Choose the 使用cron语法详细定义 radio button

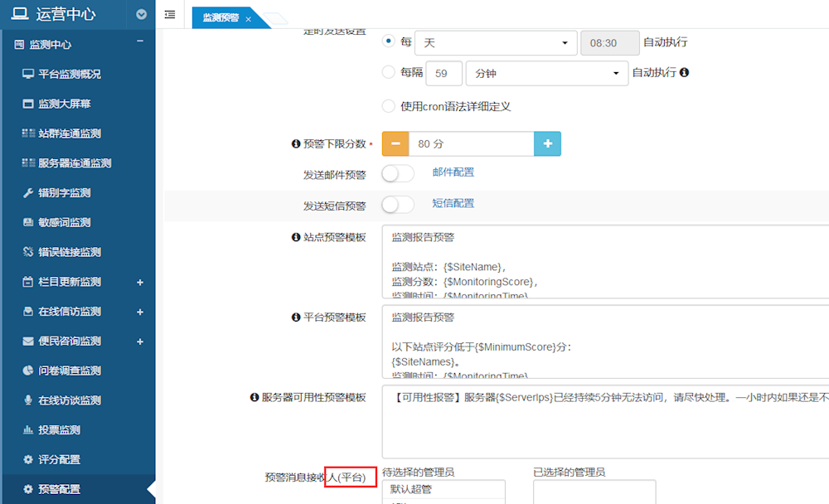[388, 106]
